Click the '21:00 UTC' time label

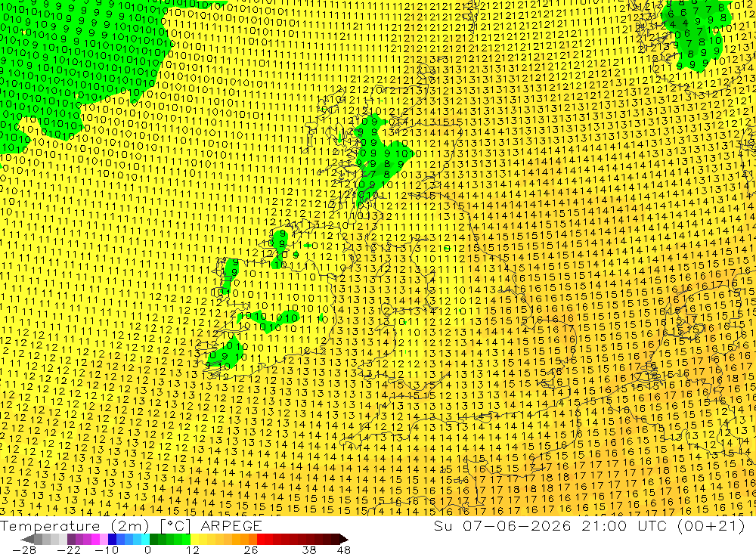(x=624, y=525)
